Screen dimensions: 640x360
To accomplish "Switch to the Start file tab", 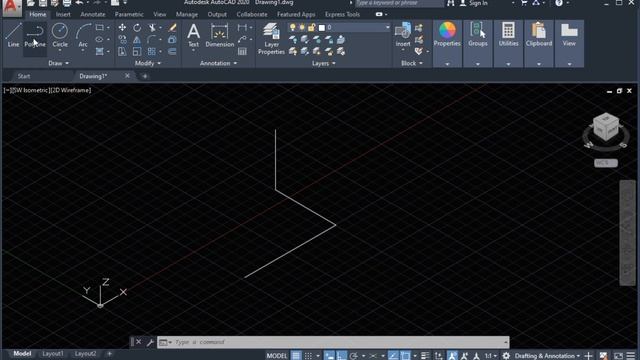I will click(24, 76).
